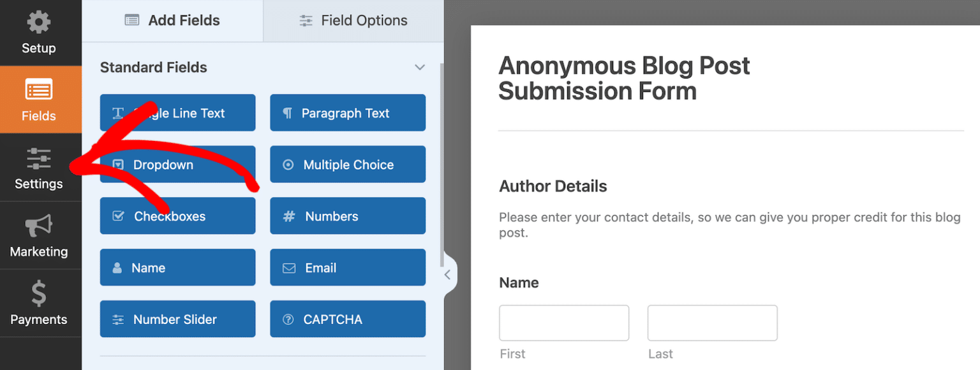Screen dimensions: 980x370
Task: Open the Marketing megaphone icon
Action: click(39, 226)
